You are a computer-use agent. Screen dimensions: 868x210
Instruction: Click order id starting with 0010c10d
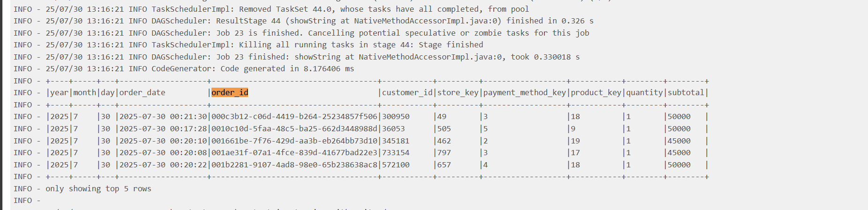point(294,128)
